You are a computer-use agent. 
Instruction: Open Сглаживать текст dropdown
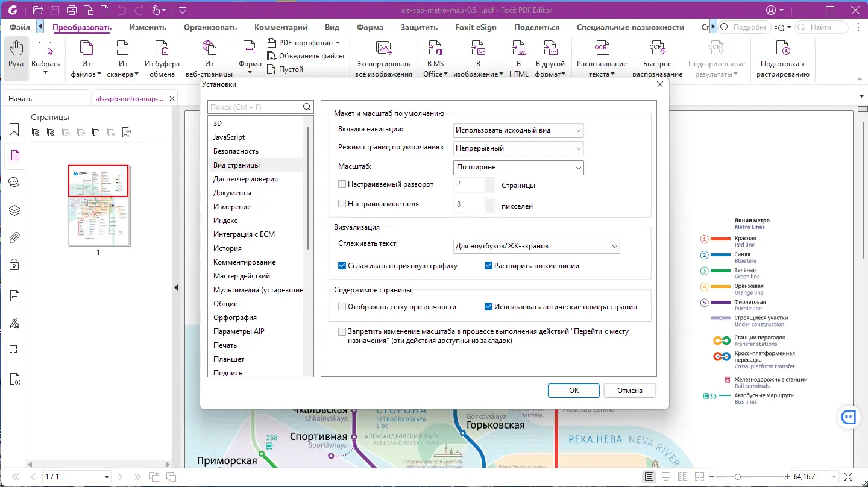(x=536, y=246)
